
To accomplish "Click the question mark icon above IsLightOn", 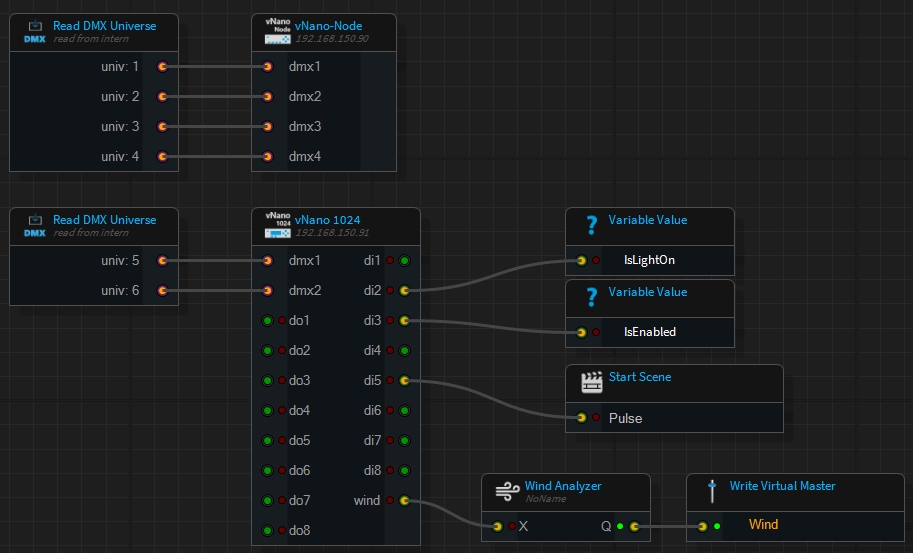I will click(591, 225).
